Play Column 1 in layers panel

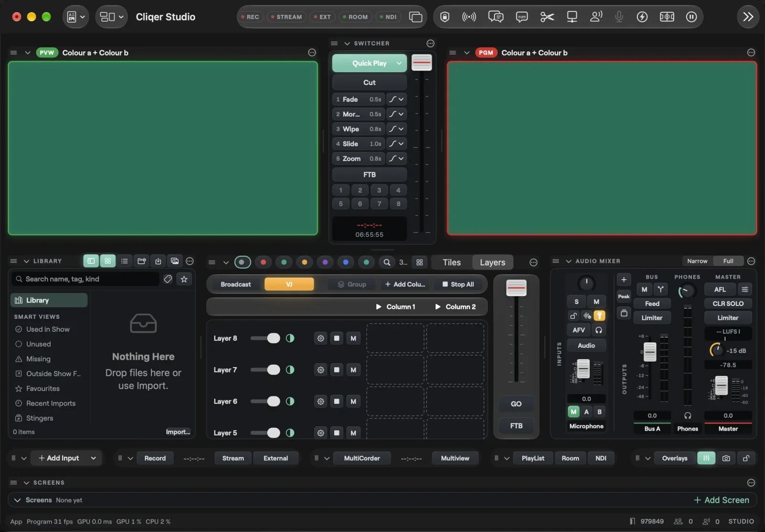[x=395, y=306]
